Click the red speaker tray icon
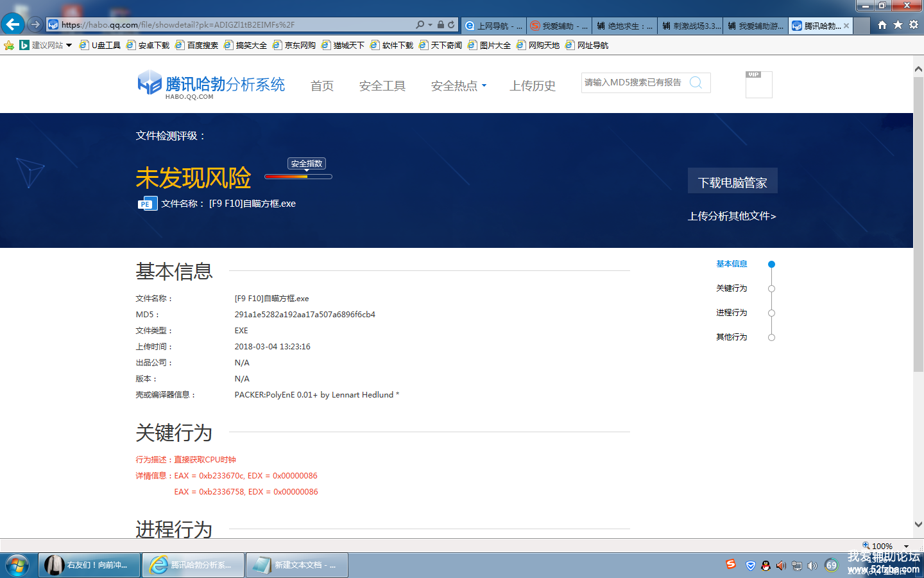 pyautogui.click(x=781, y=566)
